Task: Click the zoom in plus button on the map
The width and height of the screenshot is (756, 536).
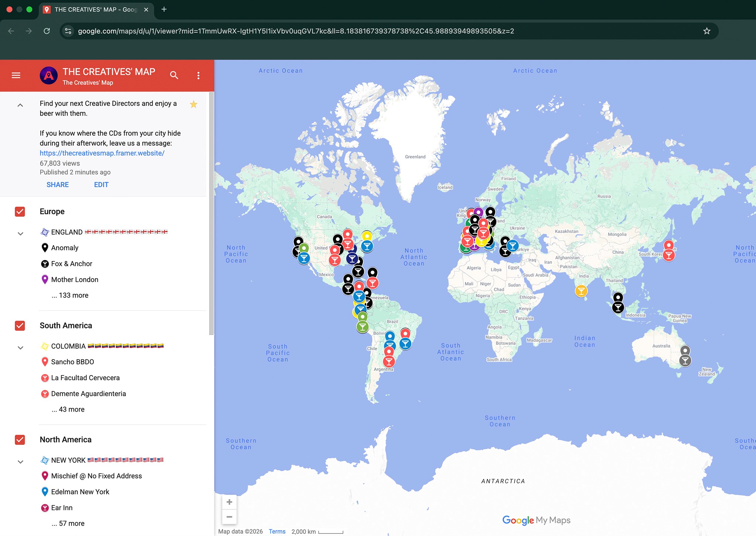Action: pyautogui.click(x=229, y=502)
